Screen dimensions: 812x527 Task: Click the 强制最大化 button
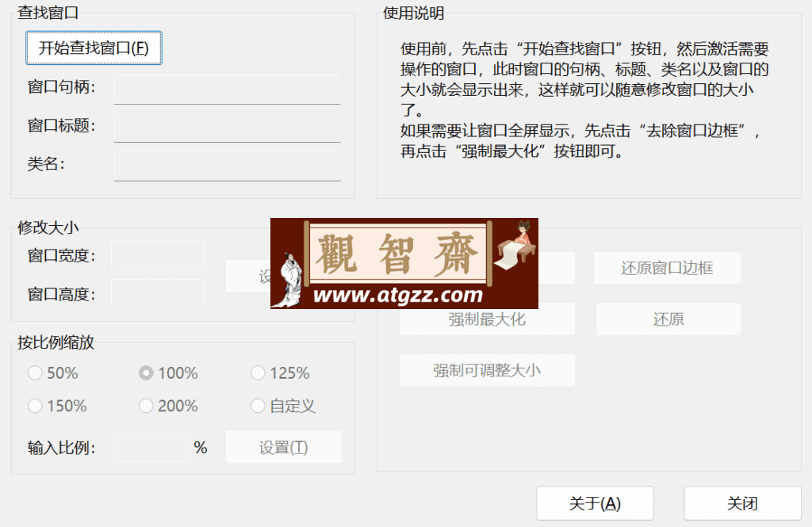(x=488, y=319)
